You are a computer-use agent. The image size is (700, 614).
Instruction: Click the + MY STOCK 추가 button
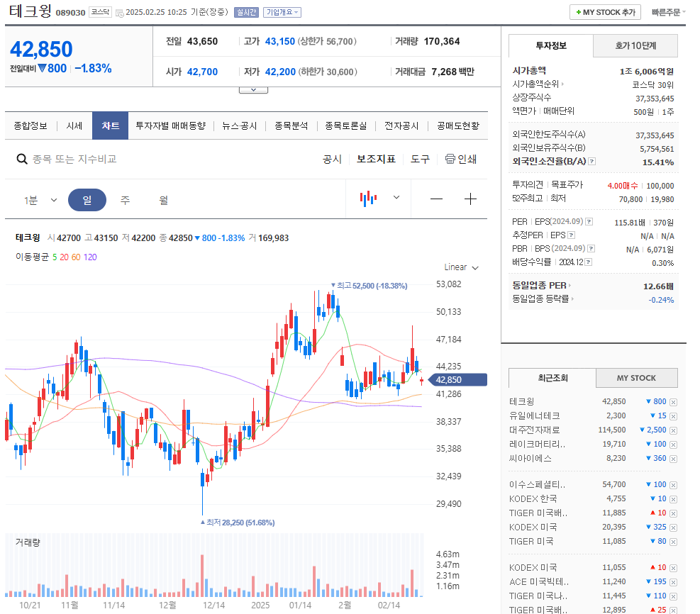coord(605,12)
